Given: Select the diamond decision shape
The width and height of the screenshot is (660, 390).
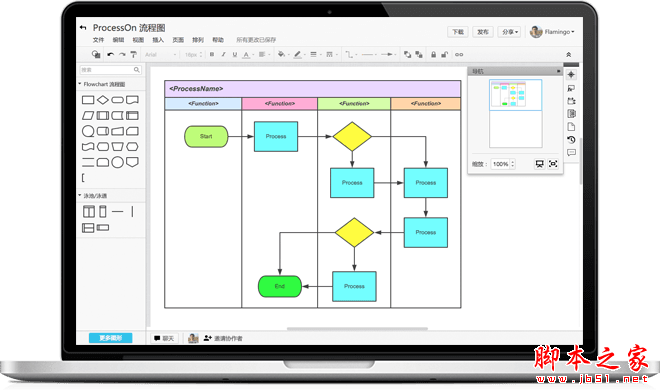Looking at the screenshot, I should coord(103,100).
